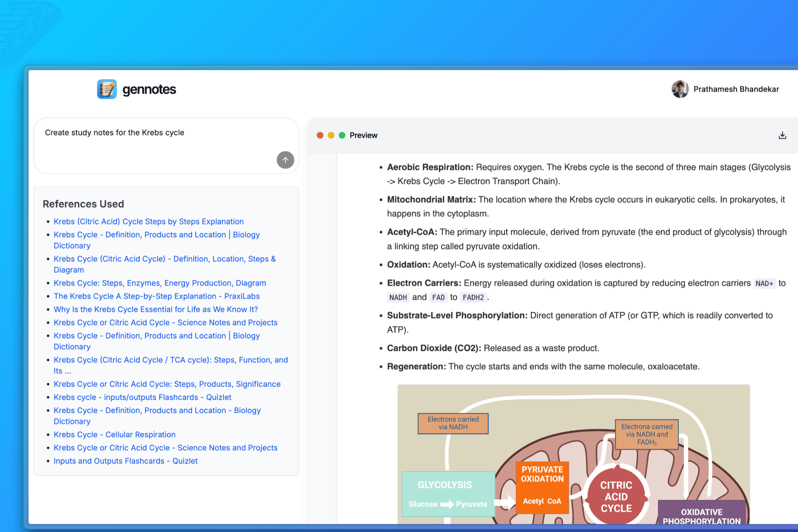798x532 pixels.
Task: Click the 'Oxidation:' bold term
Action: pos(409,265)
